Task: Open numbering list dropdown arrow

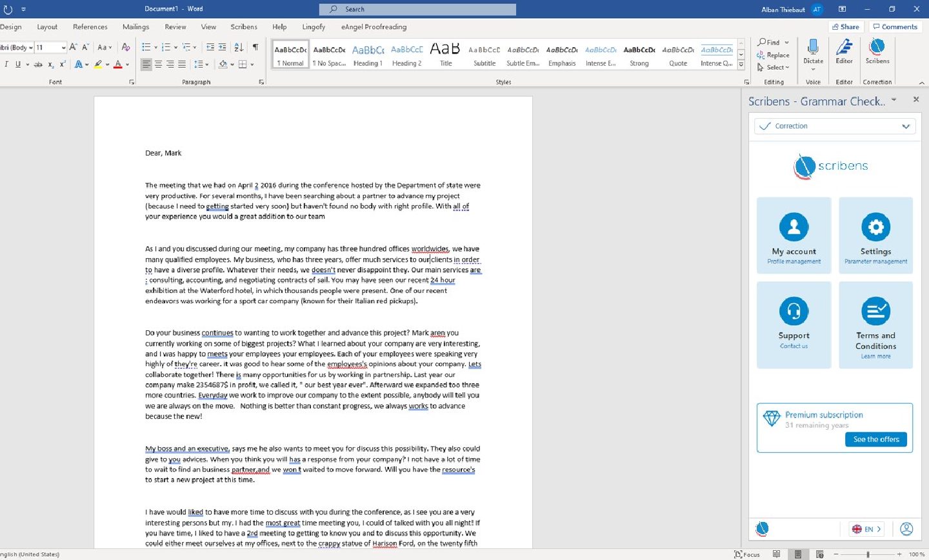Action: (x=175, y=47)
